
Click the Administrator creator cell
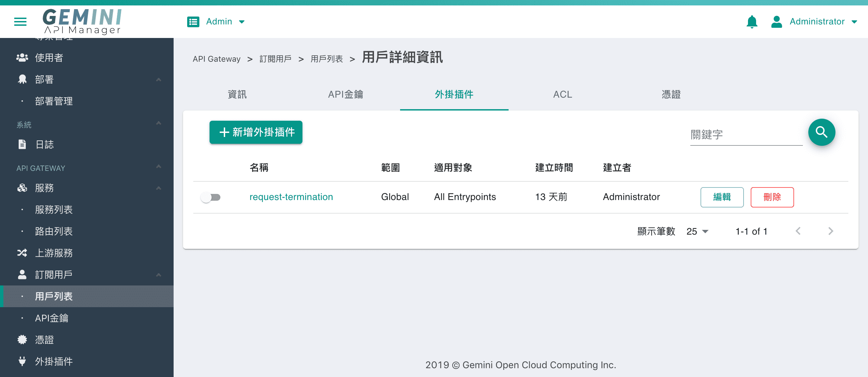[631, 197]
